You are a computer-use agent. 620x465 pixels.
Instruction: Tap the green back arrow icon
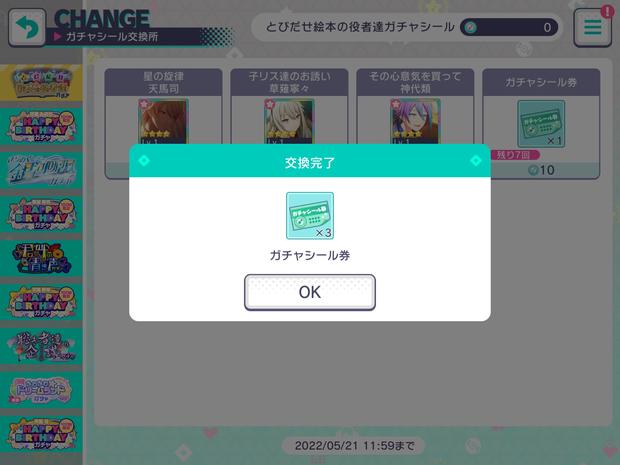pos(27,27)
